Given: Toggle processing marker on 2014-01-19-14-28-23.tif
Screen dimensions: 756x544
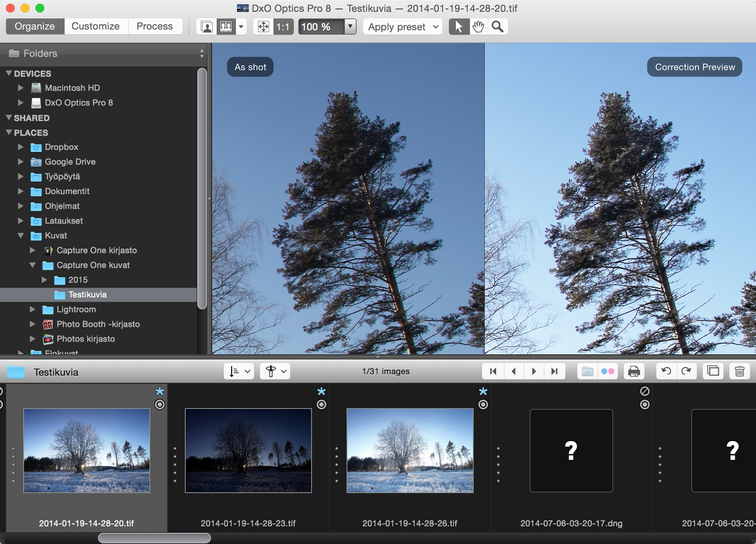Looking at the screenshot, I should pyautogui.click(x=322, y=405).
